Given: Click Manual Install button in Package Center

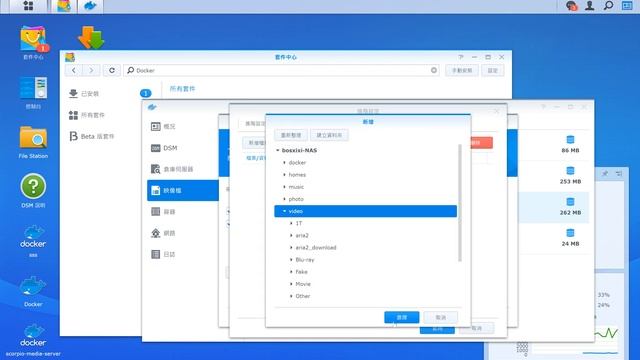Looking at the screenshot, I should (462, 70).
